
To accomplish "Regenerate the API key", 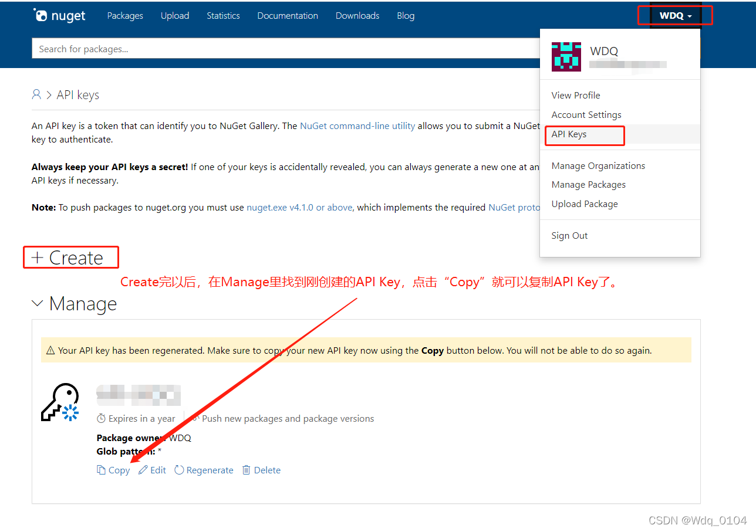I will (204, 470).
